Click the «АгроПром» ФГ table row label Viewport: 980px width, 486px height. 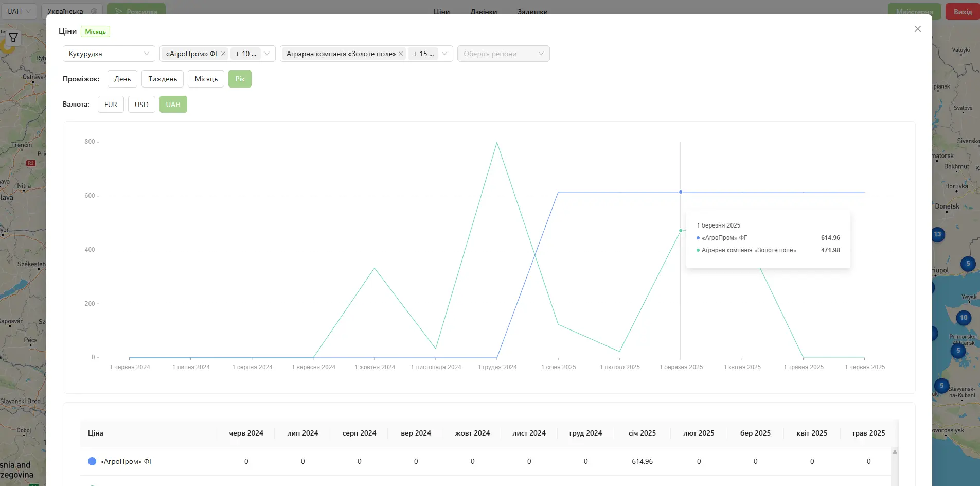coord(126,461)
